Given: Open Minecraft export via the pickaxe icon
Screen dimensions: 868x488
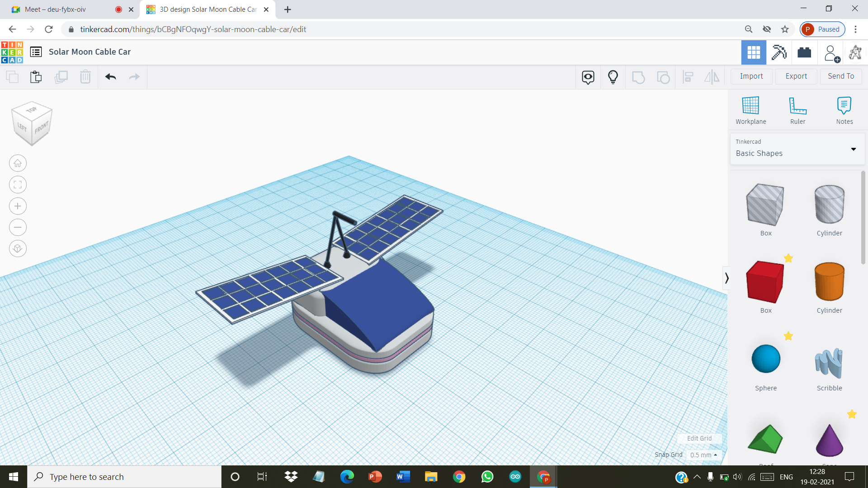Looking at the screenshot, I should [x=778, y=52].
